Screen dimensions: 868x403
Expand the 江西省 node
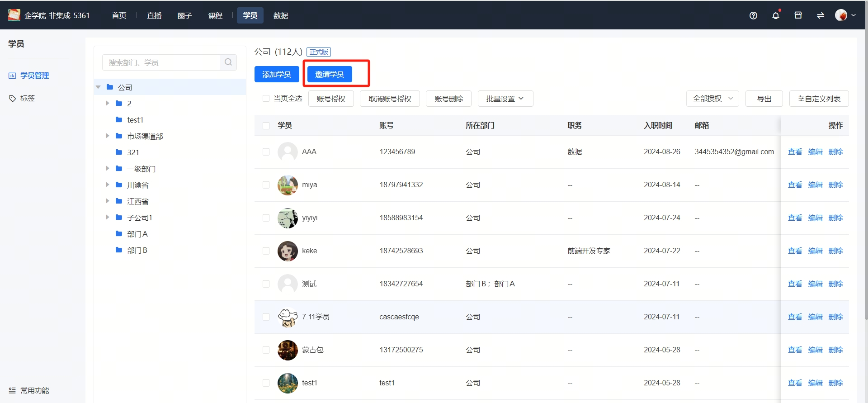pos(107,201)
